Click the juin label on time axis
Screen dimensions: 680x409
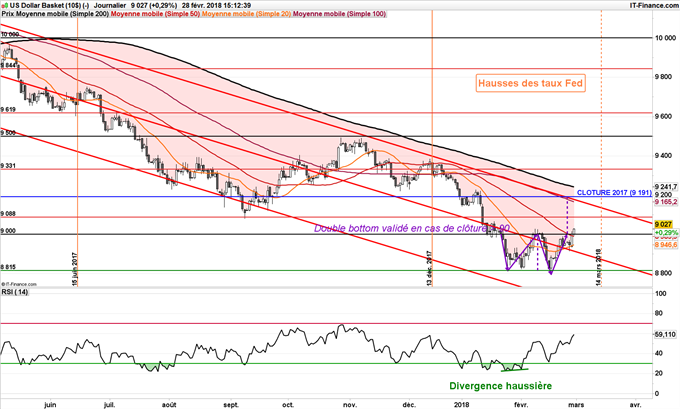point(50,405)
